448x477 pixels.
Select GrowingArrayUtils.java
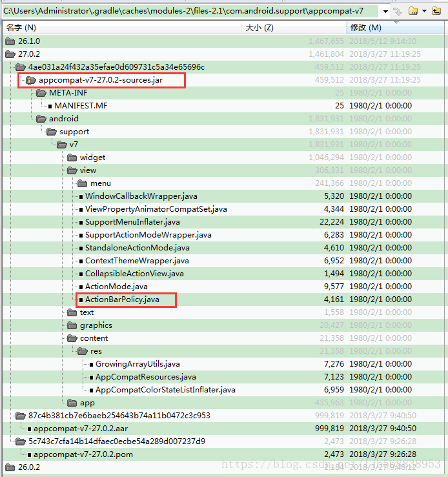point(137,364)
